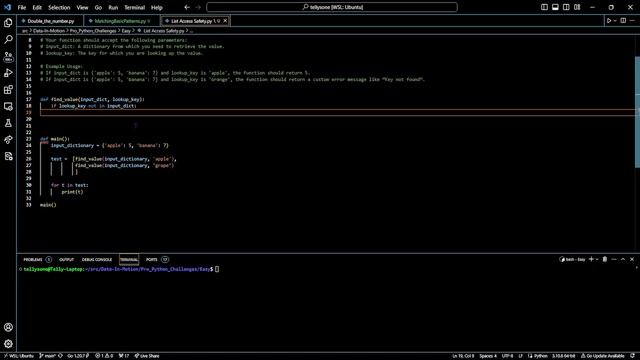Click the ports forwarded status item 17
This screenshot has width=640, height=360.
[124, 356]
